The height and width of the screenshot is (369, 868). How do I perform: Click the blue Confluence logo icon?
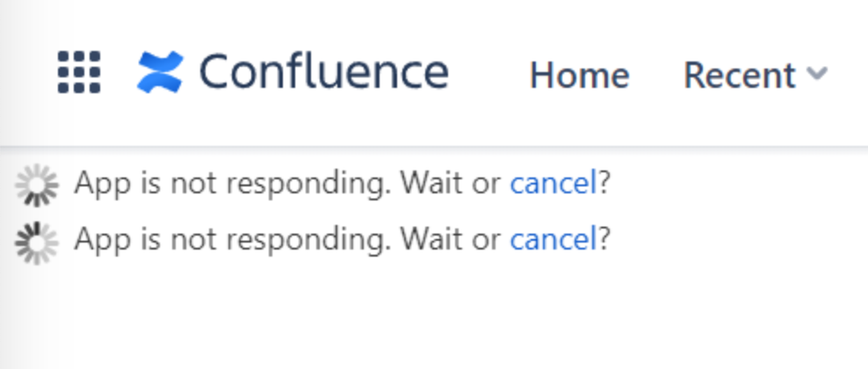point(160,72)
